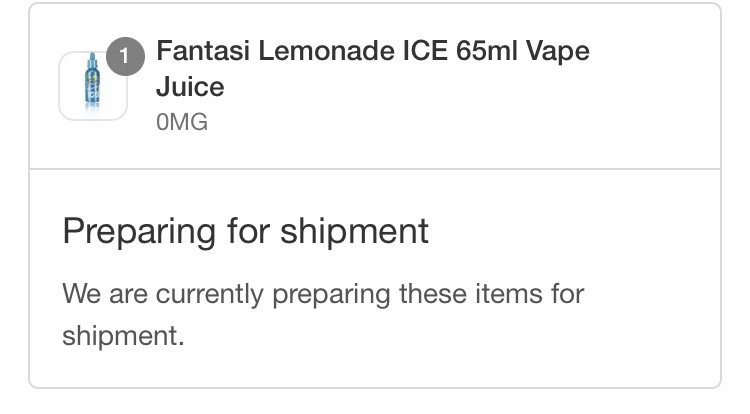Click the word ICE in product title
750x414 pixels.
coord(424,51)
